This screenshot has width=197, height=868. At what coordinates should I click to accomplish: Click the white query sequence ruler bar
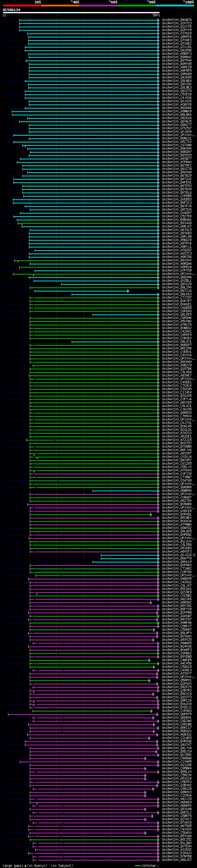point(81,13)
